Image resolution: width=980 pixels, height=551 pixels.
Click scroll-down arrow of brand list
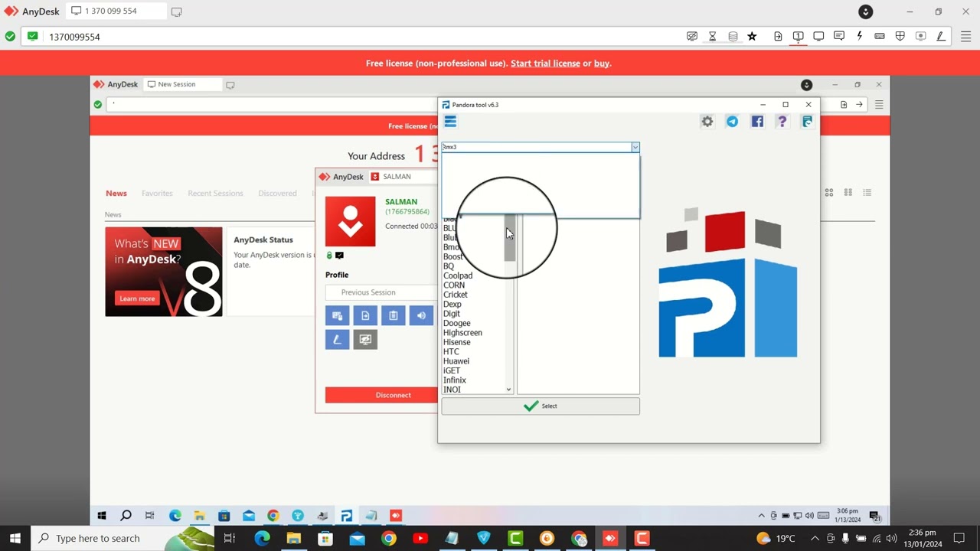pyautogui.click(x=508, y=390)
